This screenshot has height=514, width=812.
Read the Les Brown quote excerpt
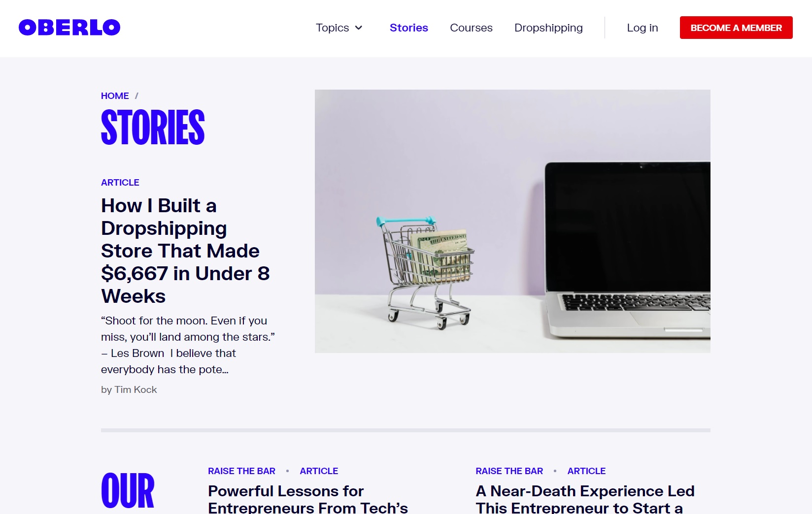click(188, 345)
